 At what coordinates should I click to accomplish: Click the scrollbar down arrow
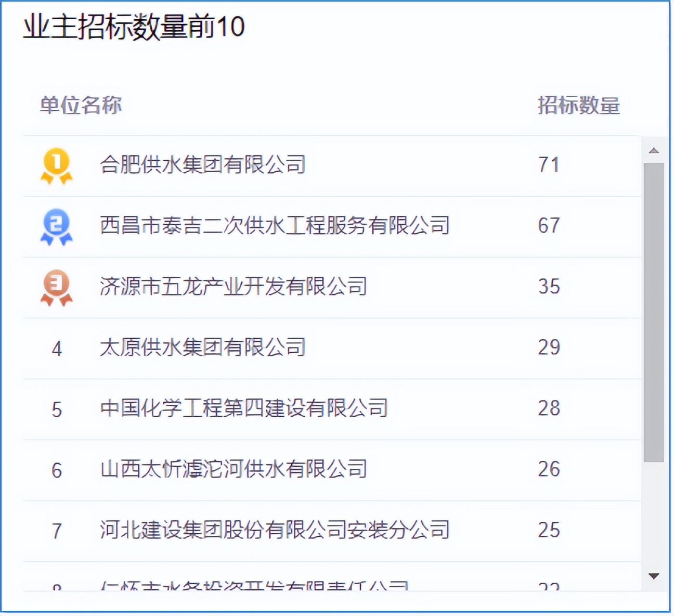[x=654, y=576]
